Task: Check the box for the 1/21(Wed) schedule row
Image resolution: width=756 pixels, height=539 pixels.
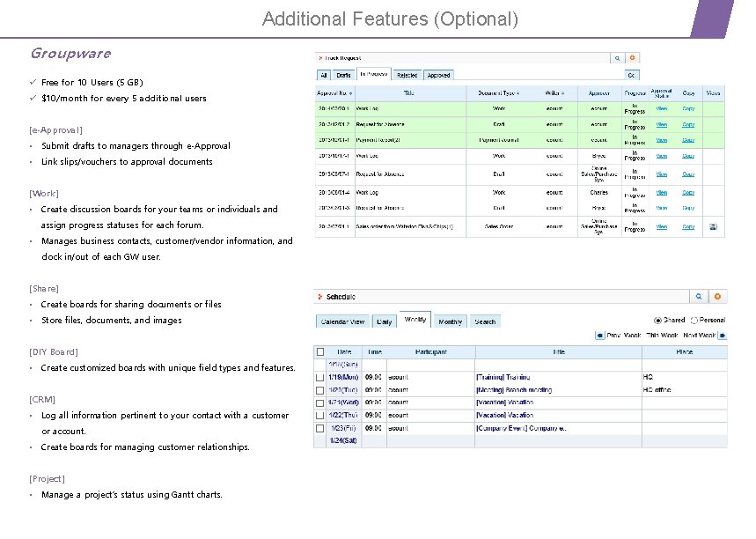Action: pyautogui.click(x=319, y=402)
